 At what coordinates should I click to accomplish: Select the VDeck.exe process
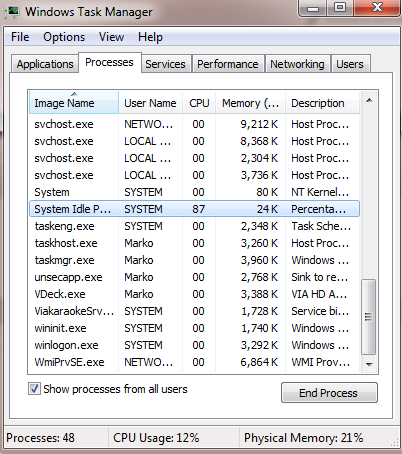[194, 294]
